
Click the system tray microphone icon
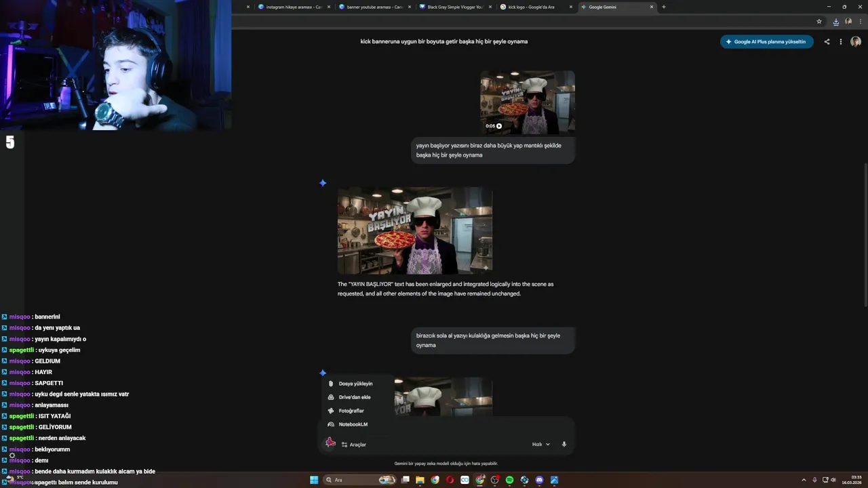point(814,480)
